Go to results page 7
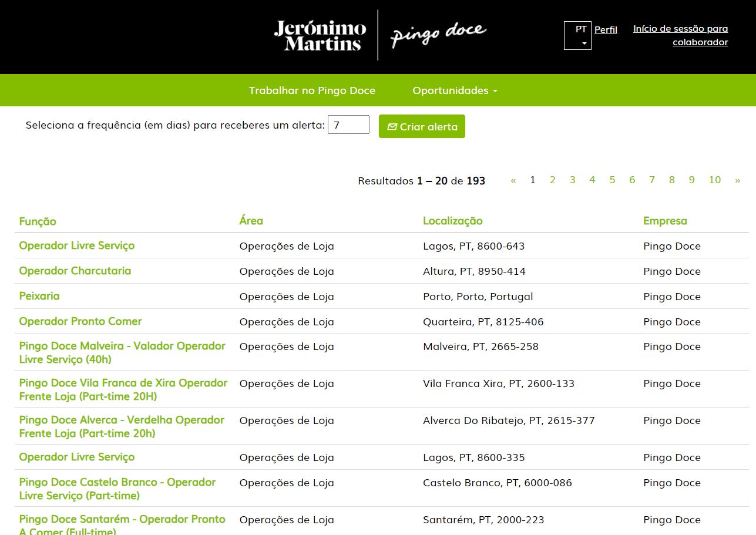756x535 pixels. coord(652,180)
